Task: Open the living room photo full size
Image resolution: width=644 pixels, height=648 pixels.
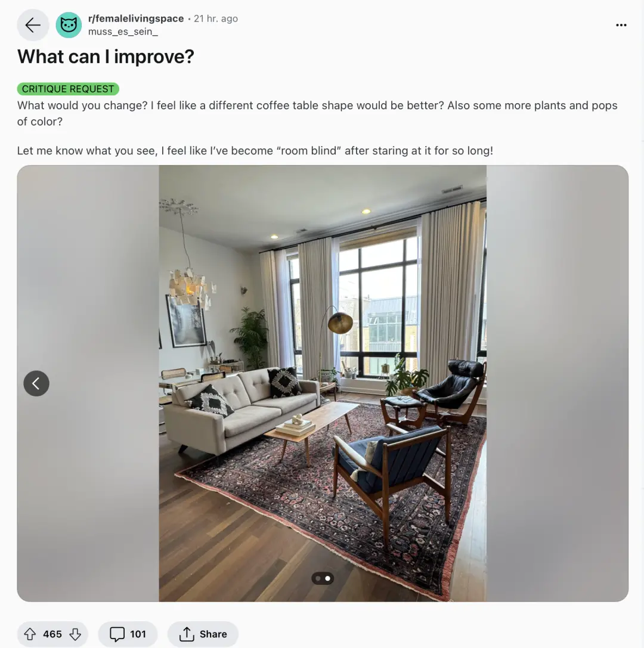Action: click(x=323, y=383)
